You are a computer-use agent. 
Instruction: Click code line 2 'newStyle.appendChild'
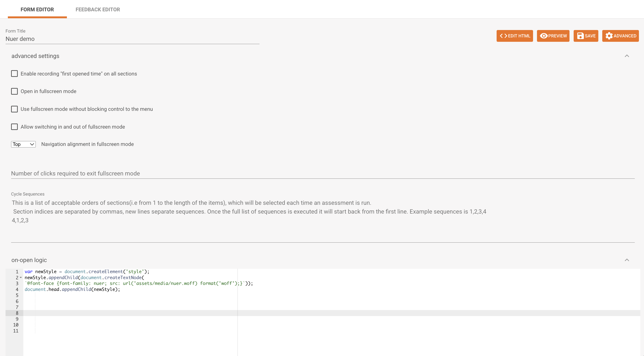point(84,278)
